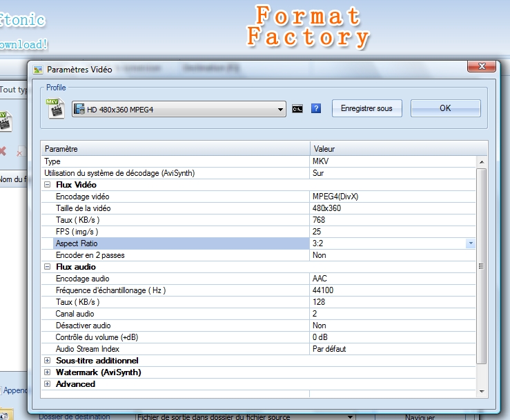Select the Aspect Ratio row label
Screen dimensions: 510x420
pos(182,243)
